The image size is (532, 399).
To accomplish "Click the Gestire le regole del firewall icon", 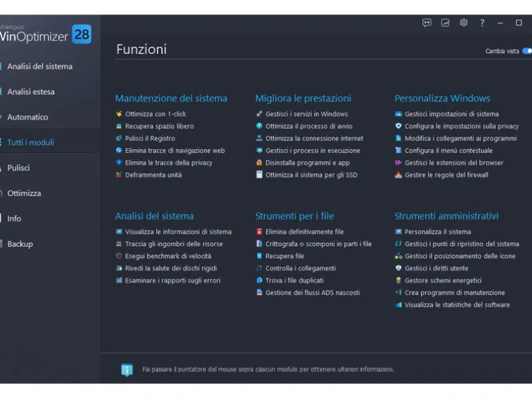I will (x=399, y=175).
